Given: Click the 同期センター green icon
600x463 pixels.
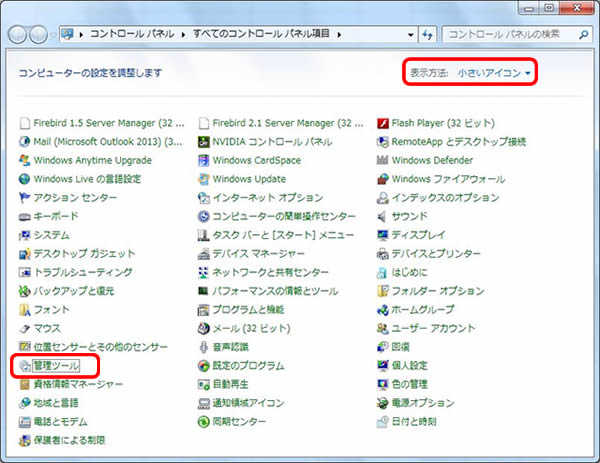Looking at the screenshot, I should point(204,422).
